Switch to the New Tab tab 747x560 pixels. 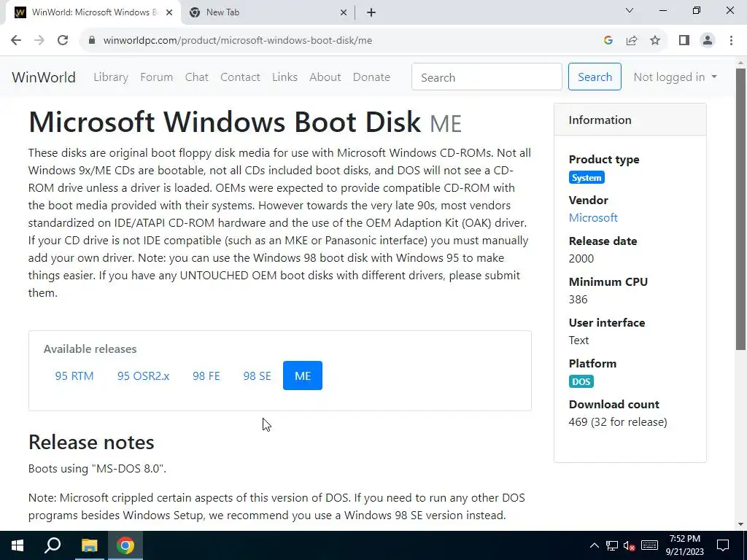pos(268,12)
